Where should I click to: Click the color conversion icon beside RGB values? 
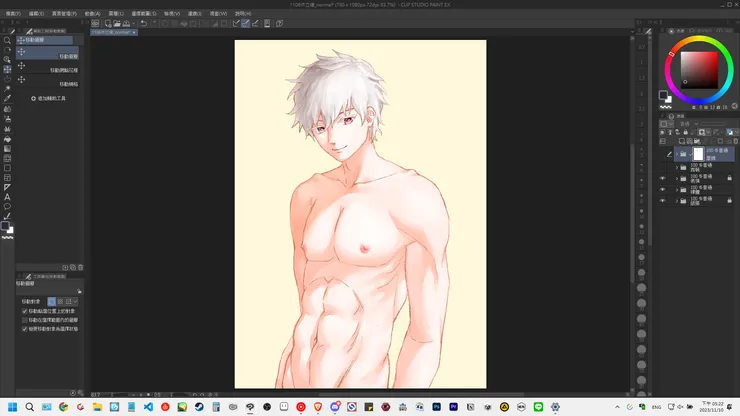[x=734, y=106]
